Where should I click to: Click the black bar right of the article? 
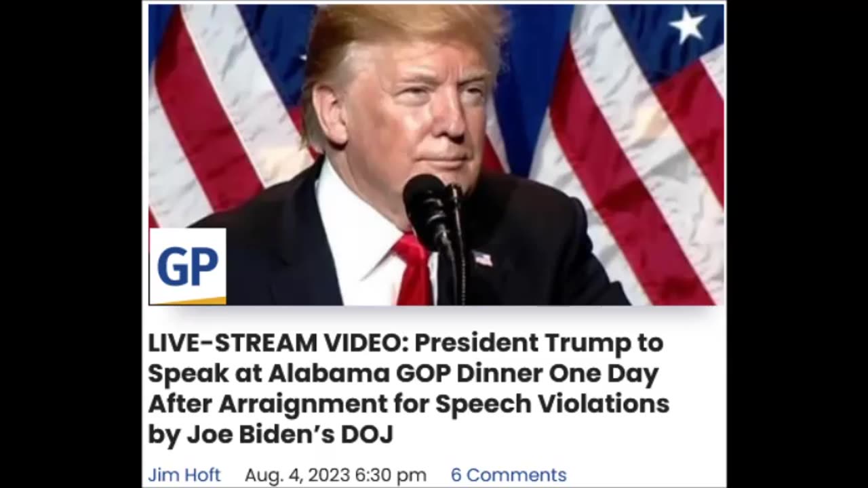tap(797, 244)
